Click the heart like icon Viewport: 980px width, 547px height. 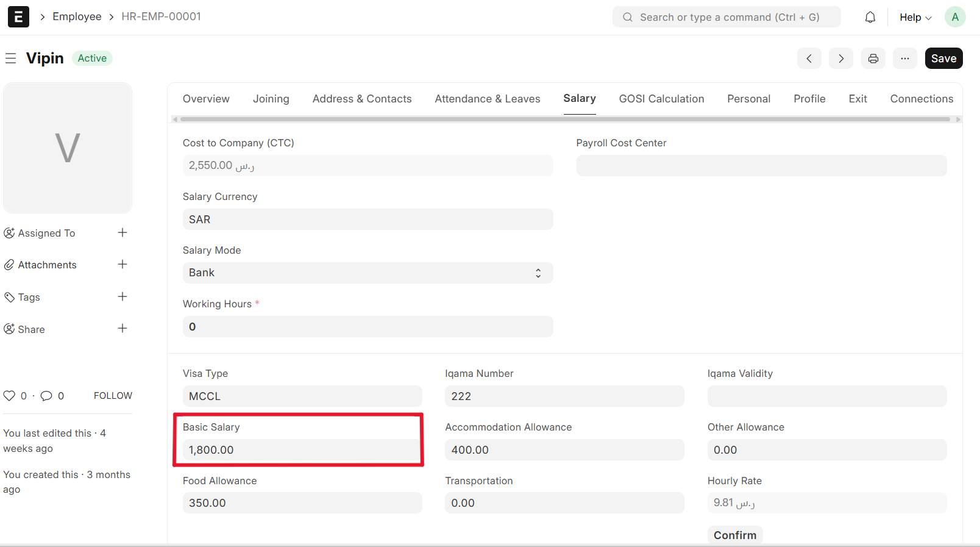[9, 396]
